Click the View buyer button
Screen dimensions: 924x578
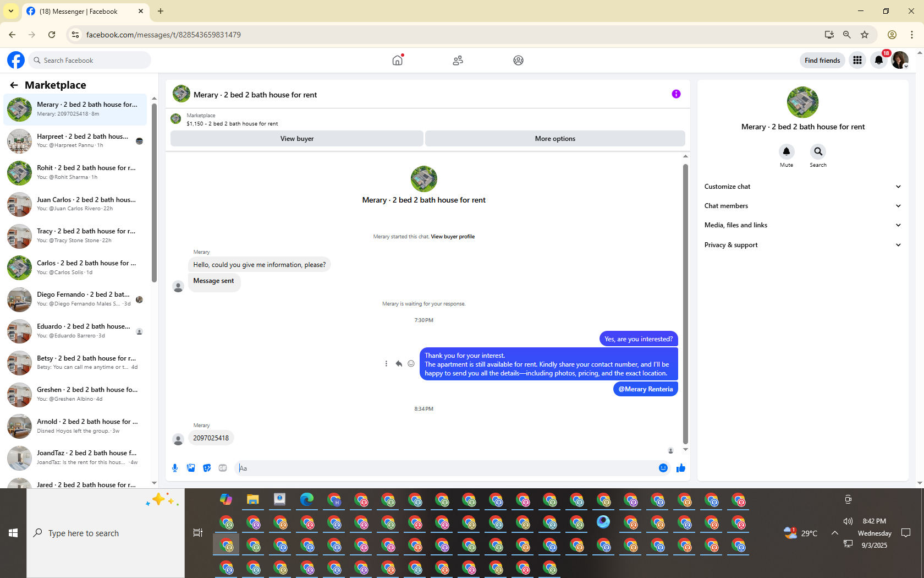pyautogui.click(x=297, y=139)
